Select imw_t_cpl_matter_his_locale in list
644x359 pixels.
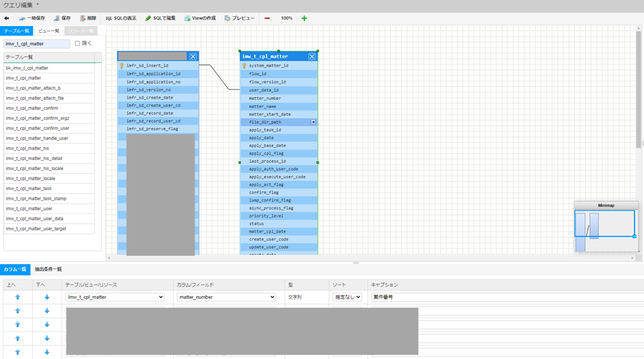[x=49, y=169]
